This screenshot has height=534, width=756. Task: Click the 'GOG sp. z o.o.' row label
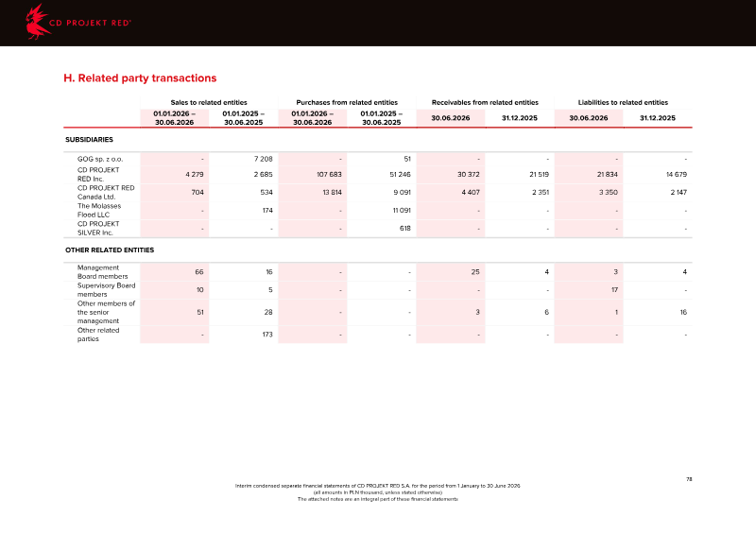tap(100, 159)
